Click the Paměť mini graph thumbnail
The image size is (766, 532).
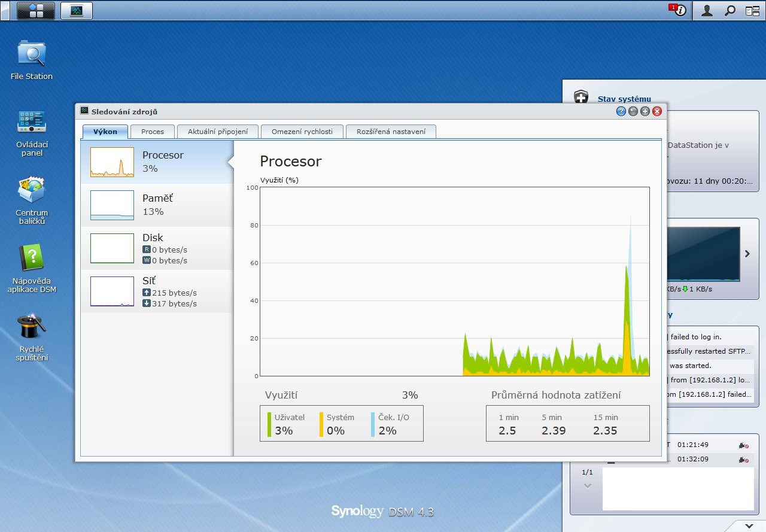click(x=112, y=205)
